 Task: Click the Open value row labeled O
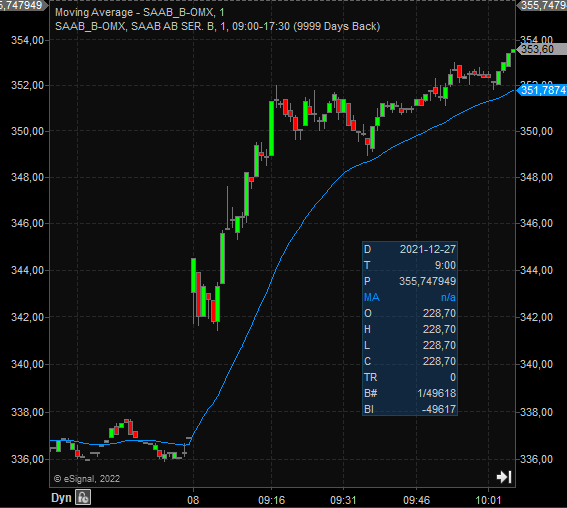410,313
